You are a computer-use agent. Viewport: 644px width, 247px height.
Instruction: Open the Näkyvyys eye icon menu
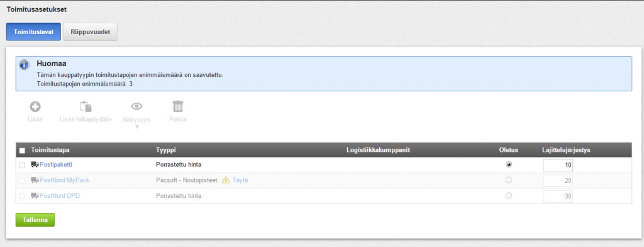coord(136,106)
